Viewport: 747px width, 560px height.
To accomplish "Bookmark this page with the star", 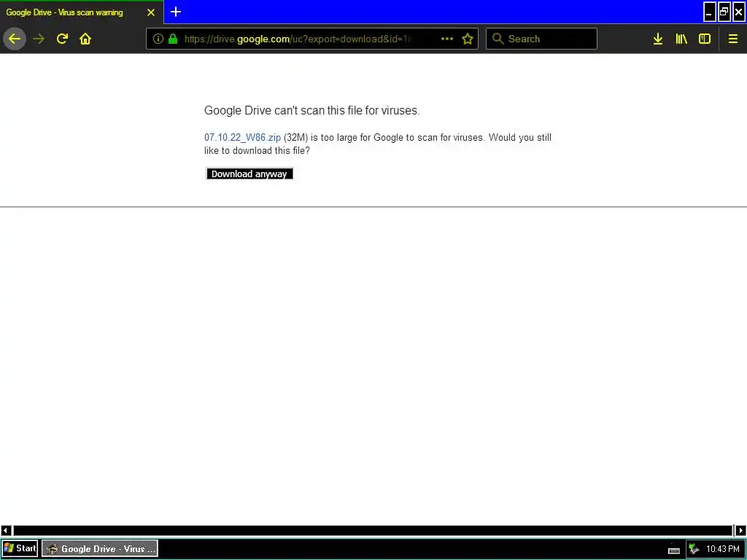I will pos(468,39).
